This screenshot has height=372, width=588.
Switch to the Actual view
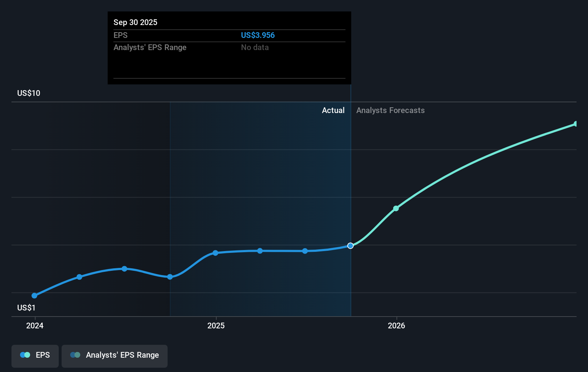coord(333,111)
